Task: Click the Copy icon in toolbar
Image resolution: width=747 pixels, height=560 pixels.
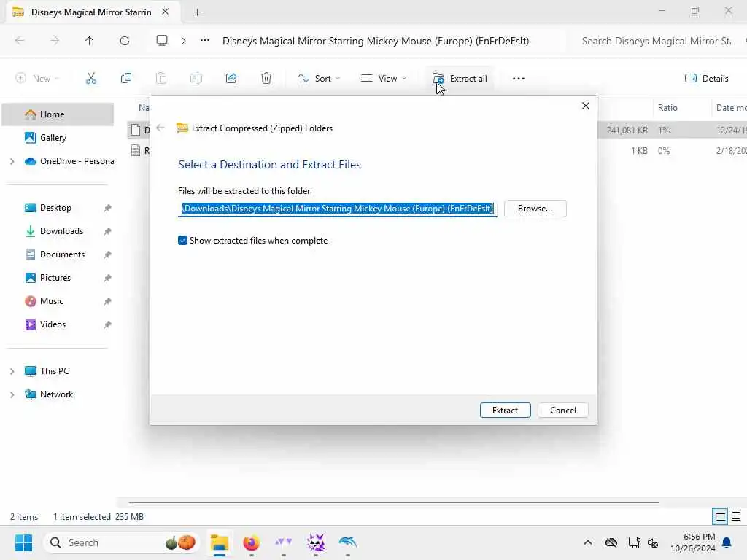Action: tap(125, 78)
